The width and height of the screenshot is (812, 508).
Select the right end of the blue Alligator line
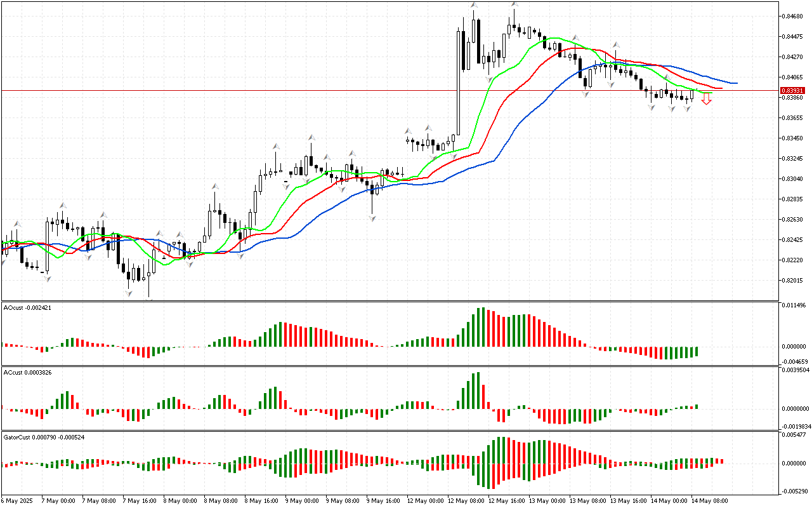coord(735,83)
